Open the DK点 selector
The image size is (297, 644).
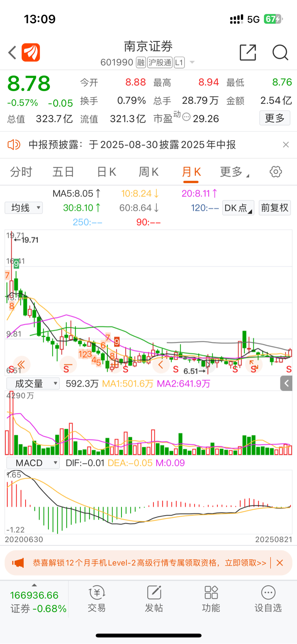[x=238, y=208]
